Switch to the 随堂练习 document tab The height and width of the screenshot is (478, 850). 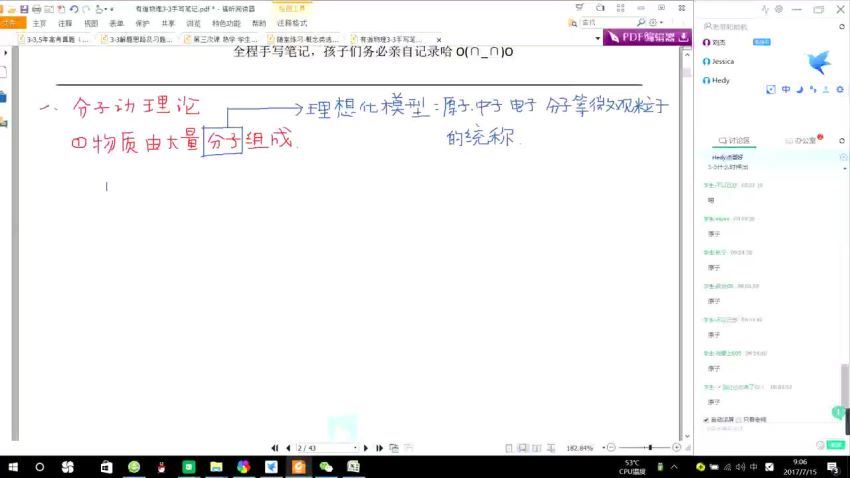tap(306, 39)
